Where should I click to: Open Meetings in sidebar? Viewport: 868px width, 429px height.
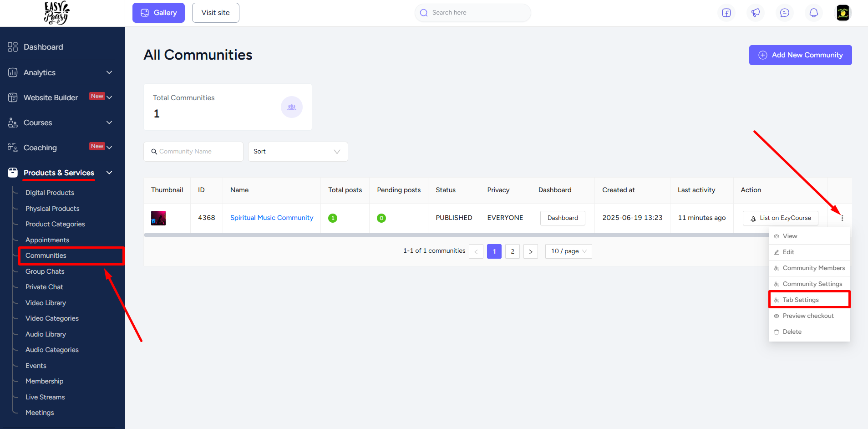(40, 413)
